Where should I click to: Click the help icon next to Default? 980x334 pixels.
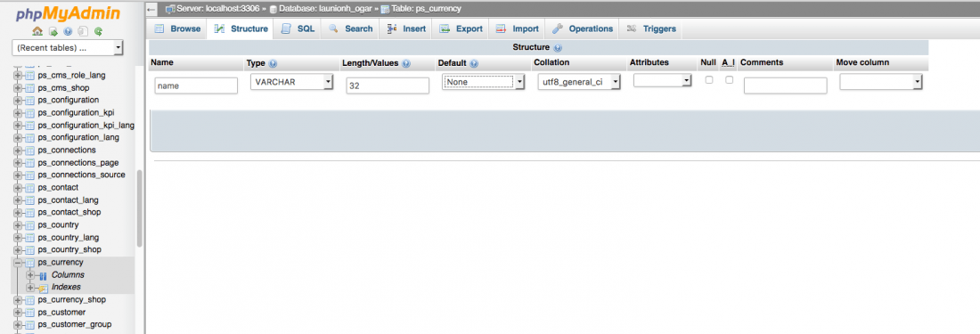[x=474, y=63]
